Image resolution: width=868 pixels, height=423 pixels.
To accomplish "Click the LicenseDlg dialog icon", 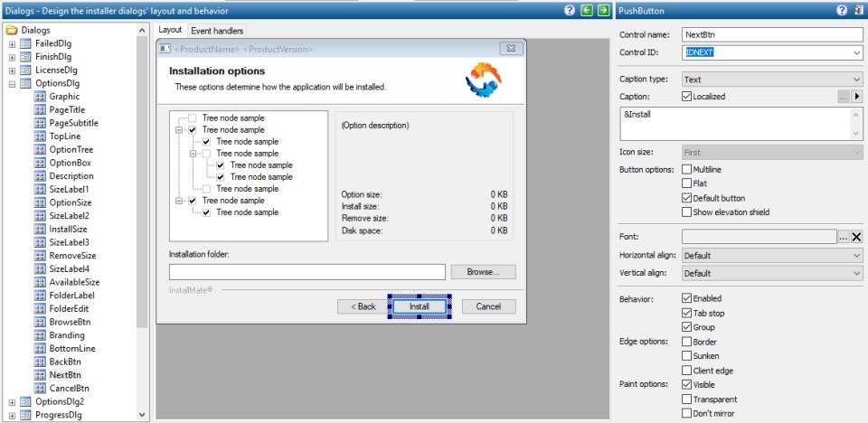I will pyautogui.click(x=25, y=70).
